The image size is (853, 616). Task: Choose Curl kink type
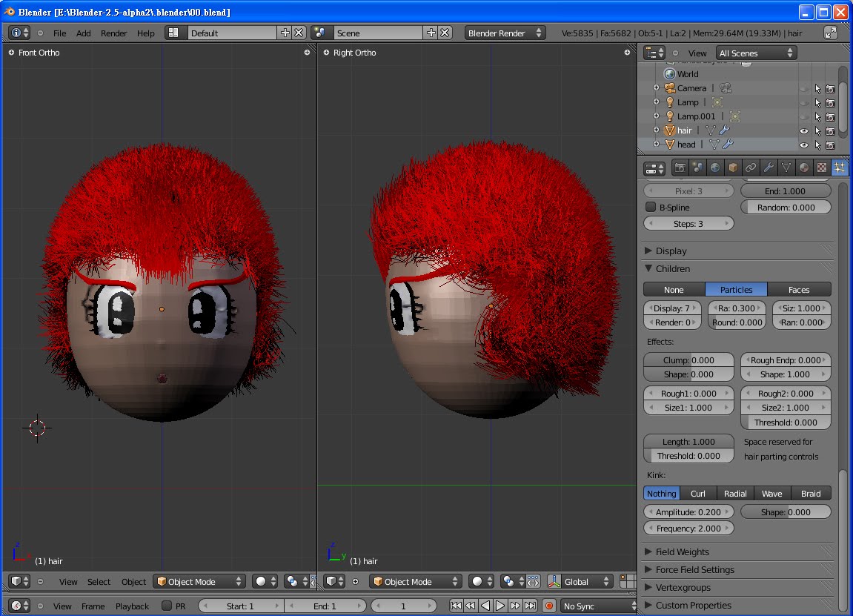(x=698, y=494)
